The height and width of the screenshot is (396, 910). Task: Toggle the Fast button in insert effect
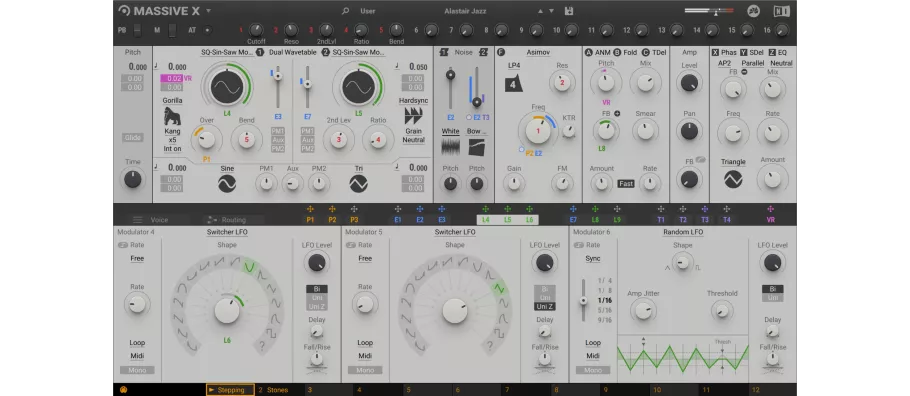(x=626, y=183)
